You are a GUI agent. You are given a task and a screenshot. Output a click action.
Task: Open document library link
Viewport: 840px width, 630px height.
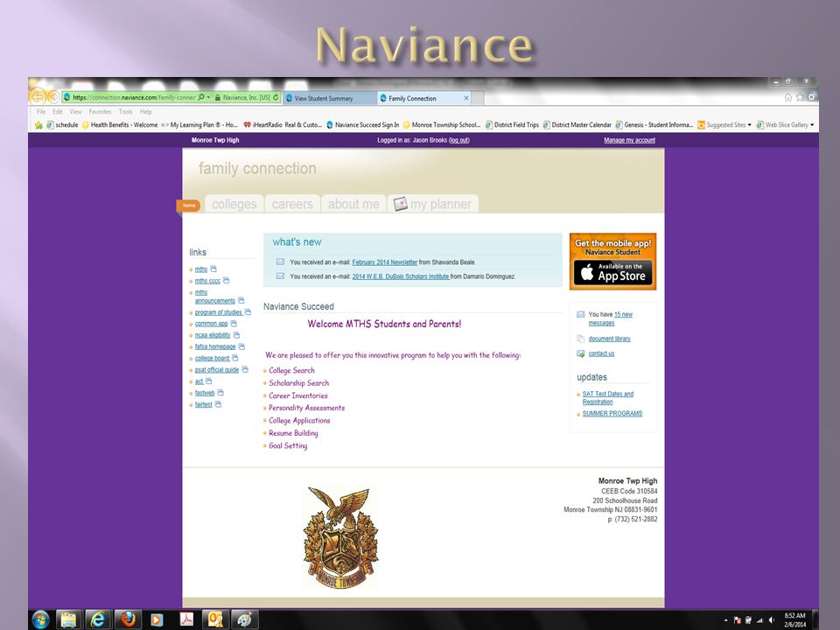coord(609,339)
